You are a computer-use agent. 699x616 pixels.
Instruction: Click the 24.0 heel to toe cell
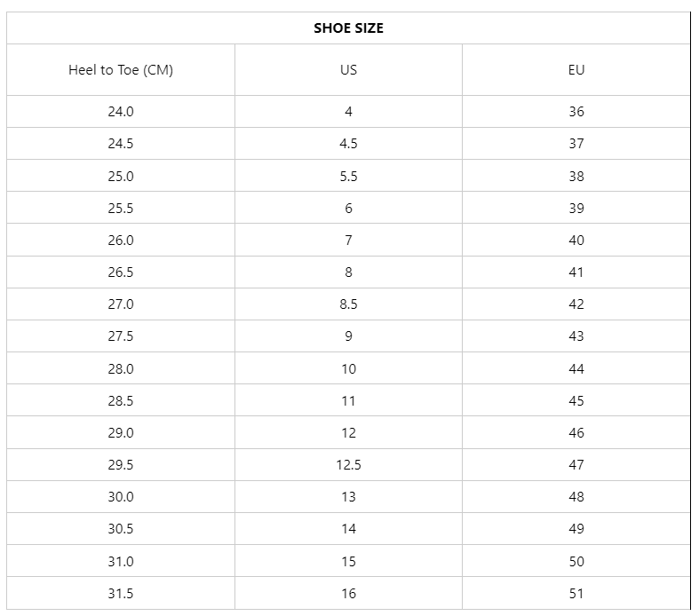click(121, 112)
